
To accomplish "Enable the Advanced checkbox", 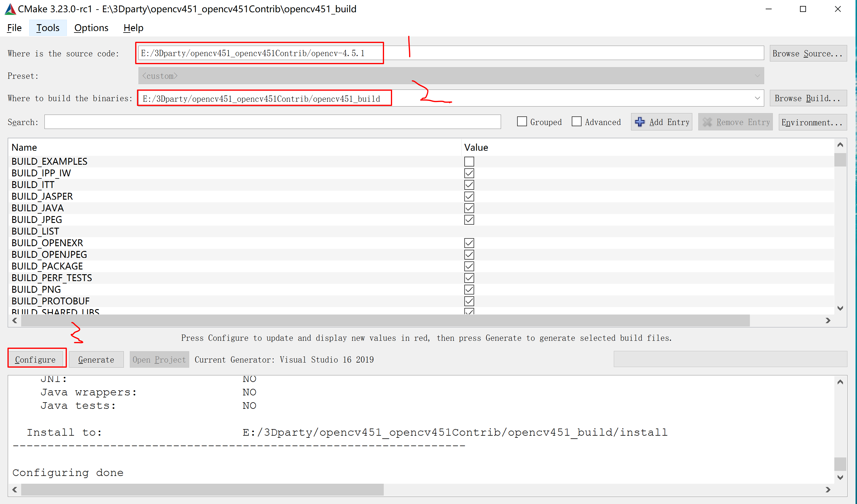I will (577, 122).
